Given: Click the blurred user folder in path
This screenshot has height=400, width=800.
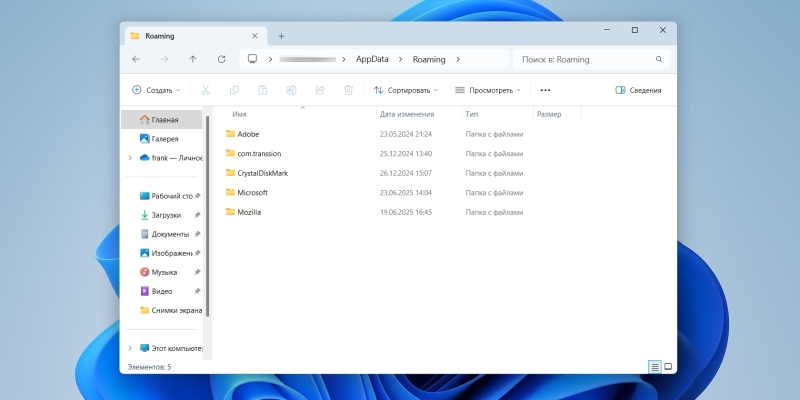Looking at the screenshot, I should [307, 60].
